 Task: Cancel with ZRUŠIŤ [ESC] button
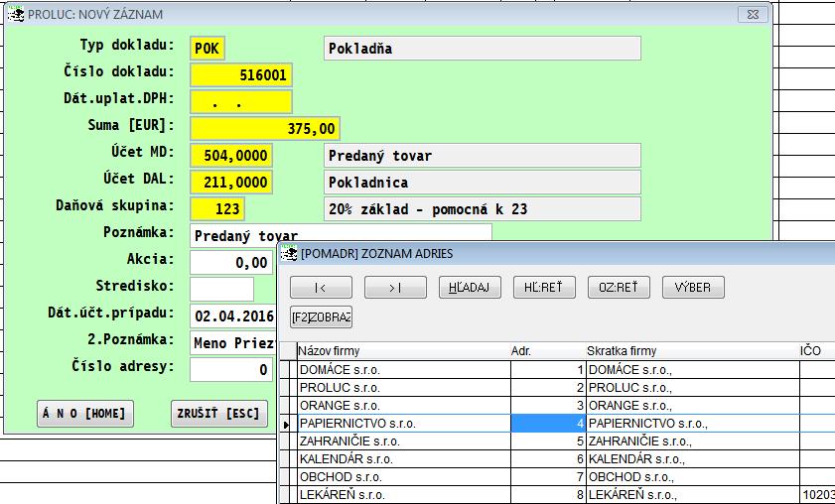pos(218,414)
